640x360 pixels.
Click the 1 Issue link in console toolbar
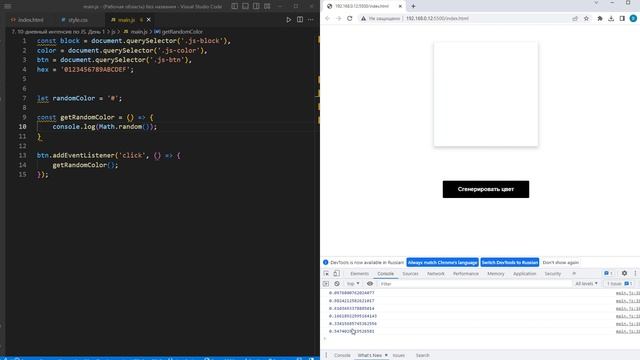(619, 284)
